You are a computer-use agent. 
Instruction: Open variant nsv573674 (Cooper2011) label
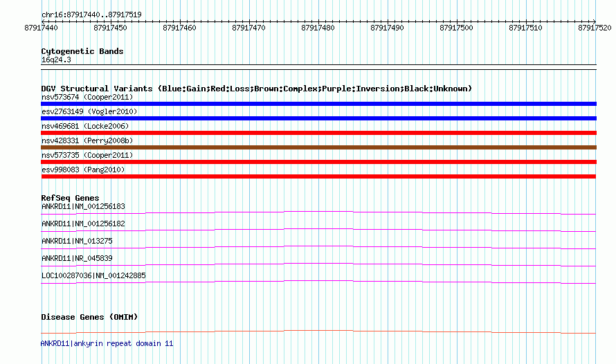tap(87, 97)
